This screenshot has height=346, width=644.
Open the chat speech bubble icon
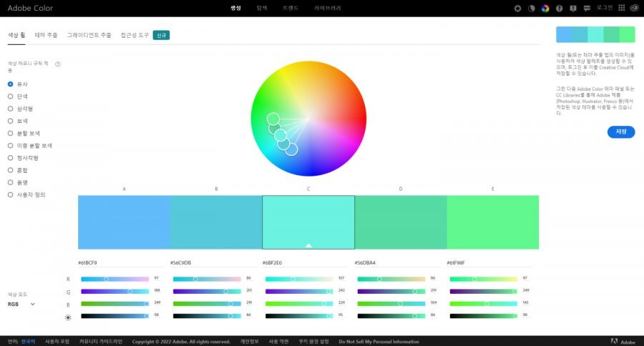pos(587,8)
